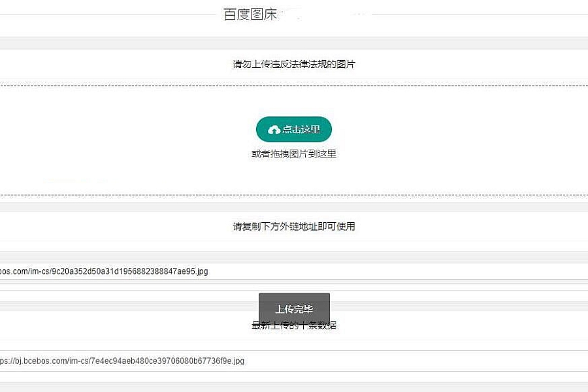Click the gray divider bar below the title
This screenshot has width=588, height=392.
click(x=294, y=42)
